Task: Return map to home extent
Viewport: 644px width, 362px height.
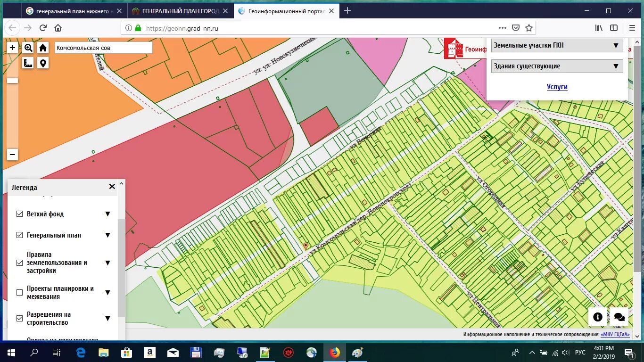Action: click(x=43, y=48)
